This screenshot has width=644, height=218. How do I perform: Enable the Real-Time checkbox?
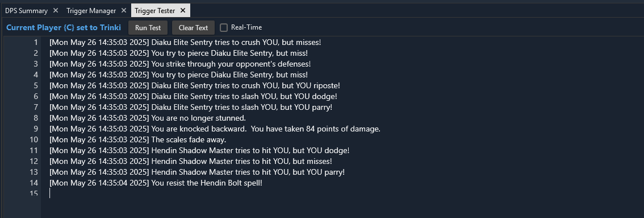[224, 27]
